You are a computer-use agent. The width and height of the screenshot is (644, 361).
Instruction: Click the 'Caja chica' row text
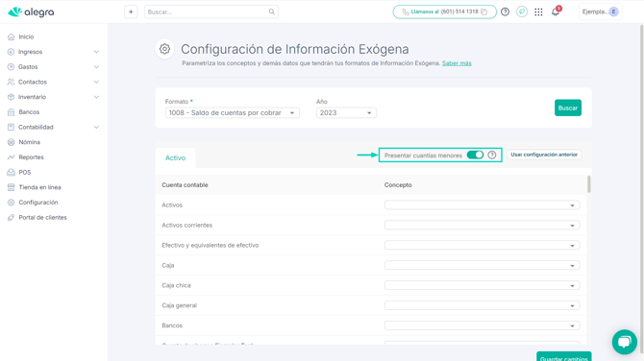pyautogui.click(x=176, y=285)
